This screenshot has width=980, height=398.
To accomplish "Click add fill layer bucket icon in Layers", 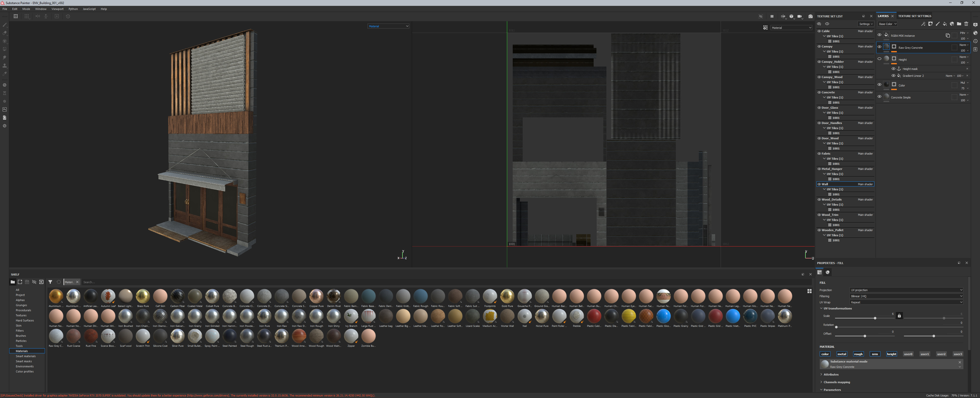I will pos(945,24).
